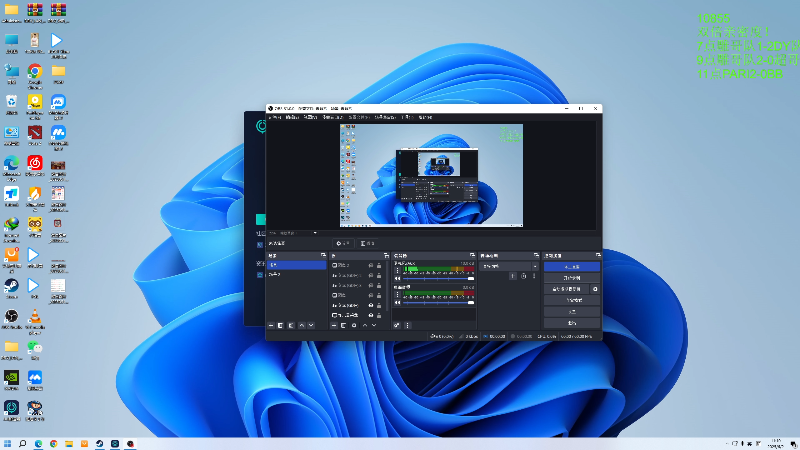Image resolution: width=800 pixels, height=450 pixels.
Task: Open the Windows Start menu in the taskbar
Action: tap(7, 444)
